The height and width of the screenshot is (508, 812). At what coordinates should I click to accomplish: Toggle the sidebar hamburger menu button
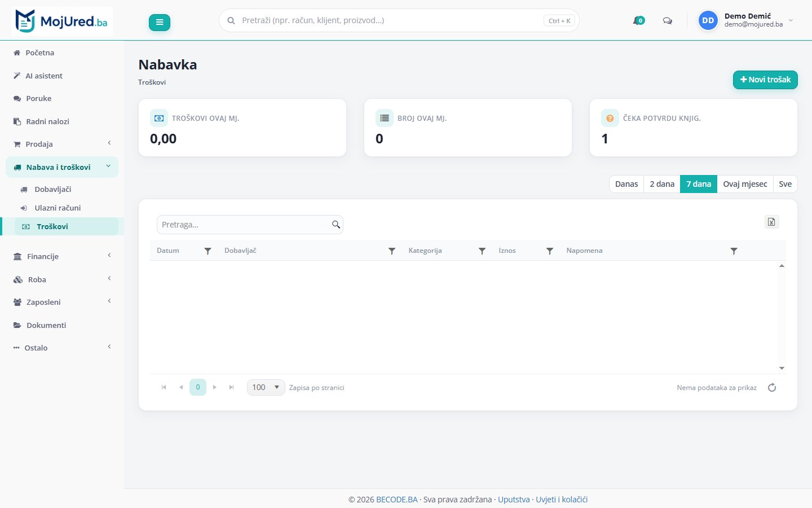tap(160, 22)
